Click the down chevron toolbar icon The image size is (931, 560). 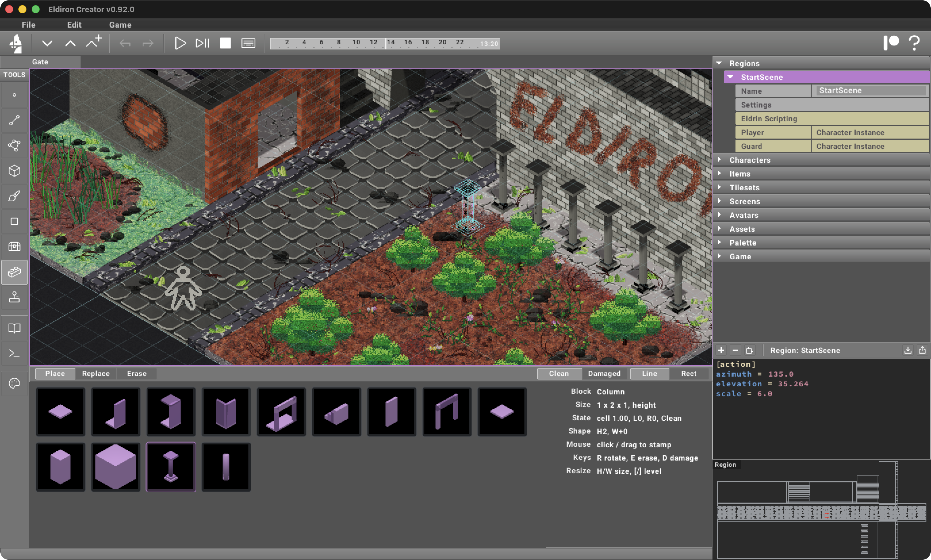47,43
